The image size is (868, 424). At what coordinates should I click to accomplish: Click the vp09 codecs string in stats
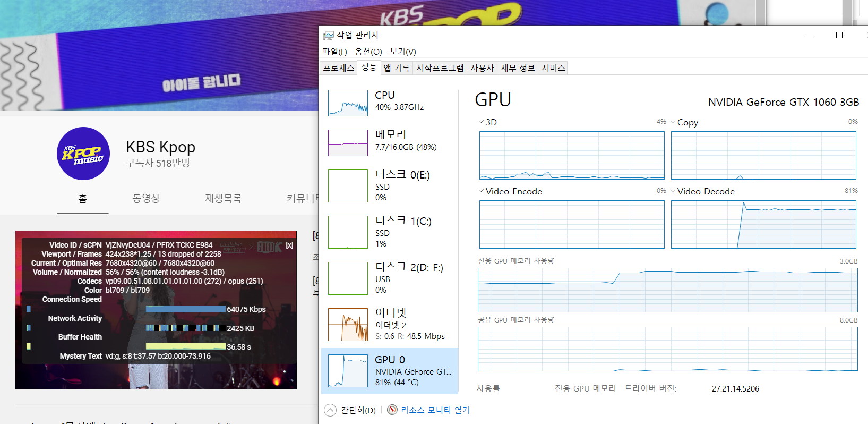point(184,281)
